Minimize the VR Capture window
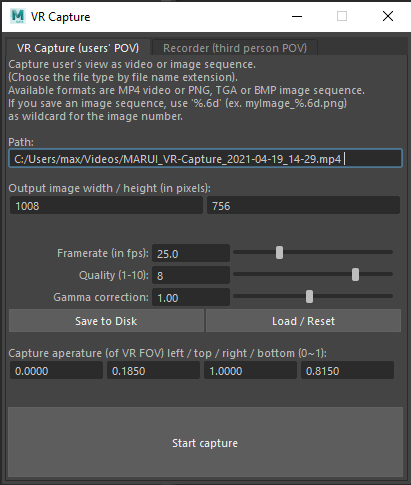411x485 pixels. [297, 16]
